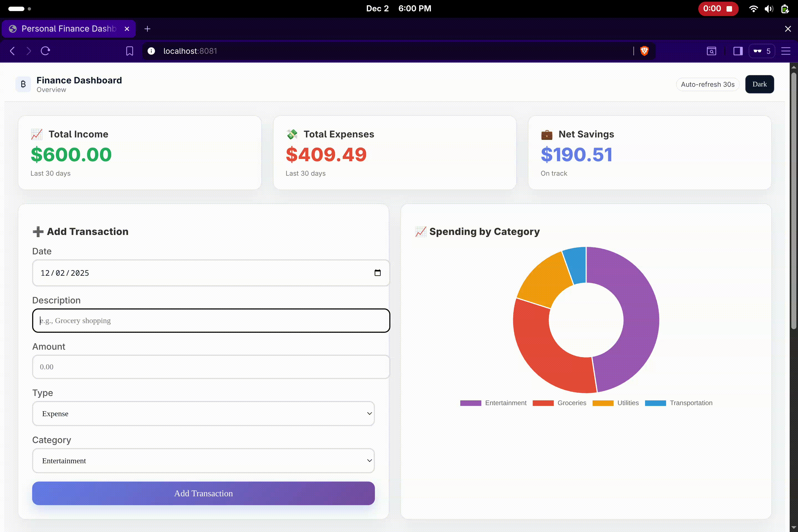Click the briefcase icon beside Net Savings
The height and width of the screenshot is (532, 798).
tap(547, 134)
